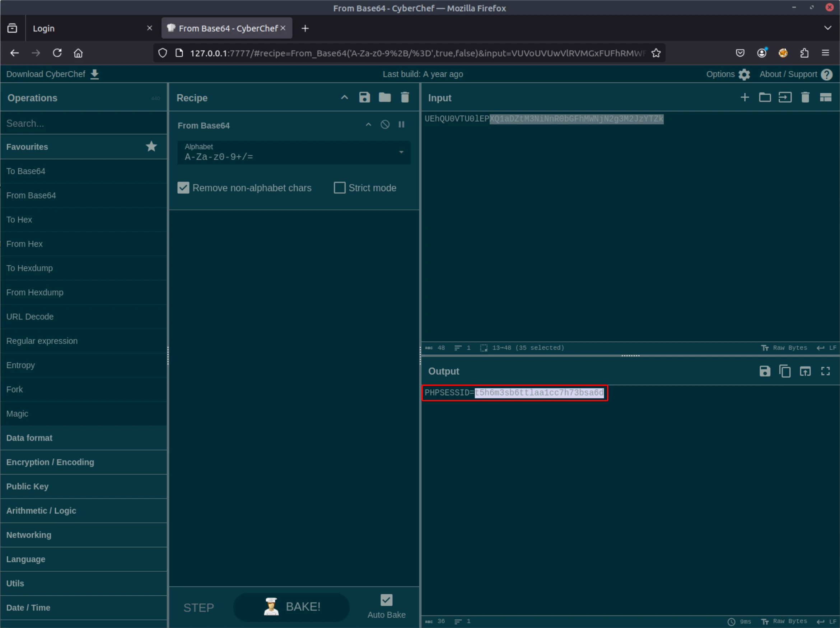840x628 pixels.
Task: Copy raw output to the clipboard
Action: point(785,371)
